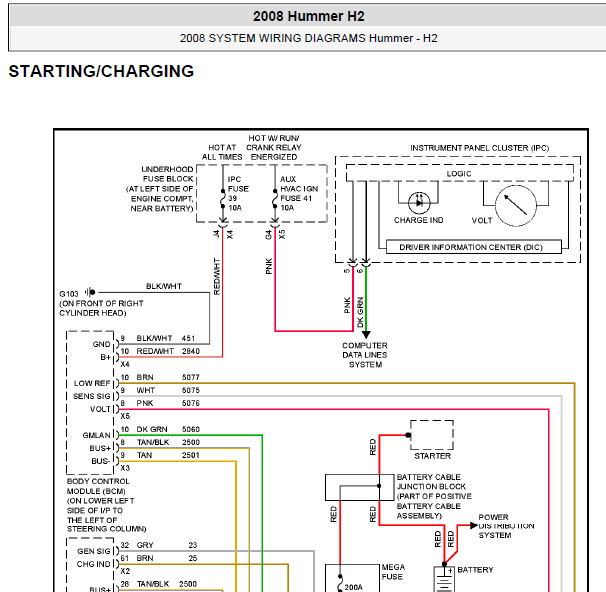The height and width of the screenshot is (592, 606).
Task: Click the GMLAN terminal label
Action: click(96, 435)
